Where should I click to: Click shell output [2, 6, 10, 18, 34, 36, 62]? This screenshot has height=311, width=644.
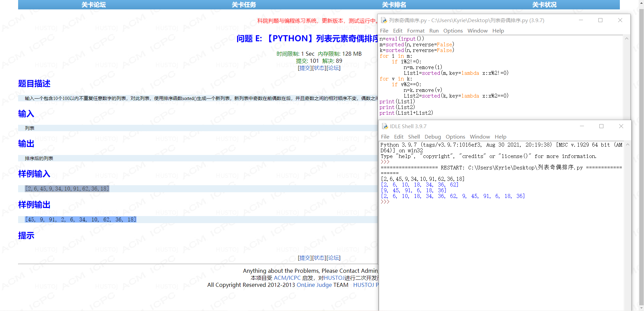pyautogui.click(x=420, y=185)
